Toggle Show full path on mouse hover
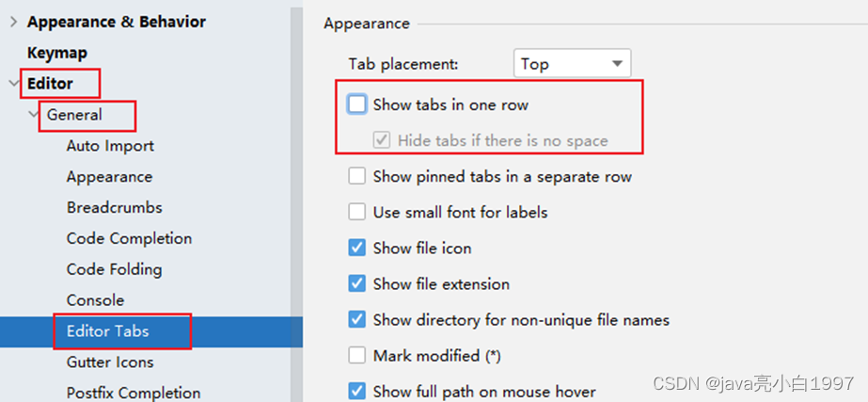Image resolution: width=868 pixels, height=402 pixels. 357,391
